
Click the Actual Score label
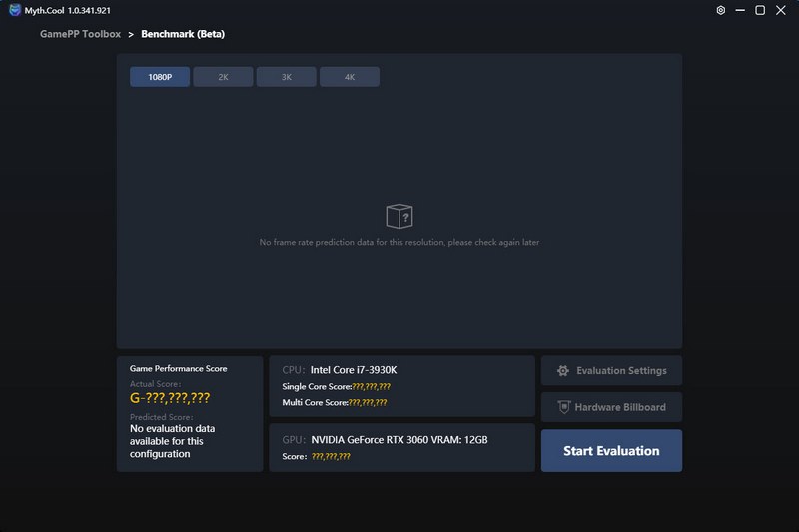[155, 384]
